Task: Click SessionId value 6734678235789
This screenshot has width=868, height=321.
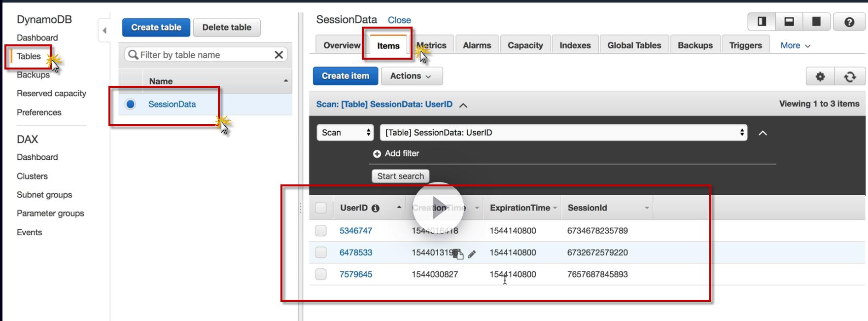Action: 597,230
